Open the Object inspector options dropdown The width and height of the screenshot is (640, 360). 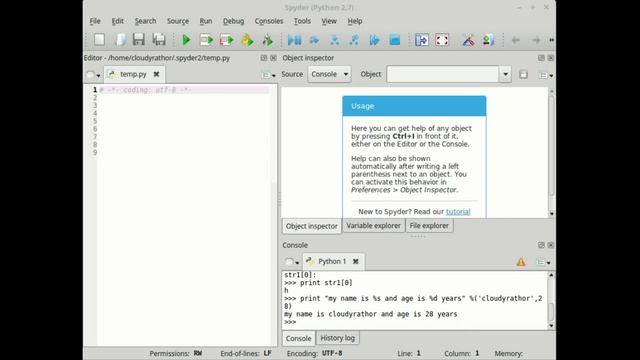[545, 75]
